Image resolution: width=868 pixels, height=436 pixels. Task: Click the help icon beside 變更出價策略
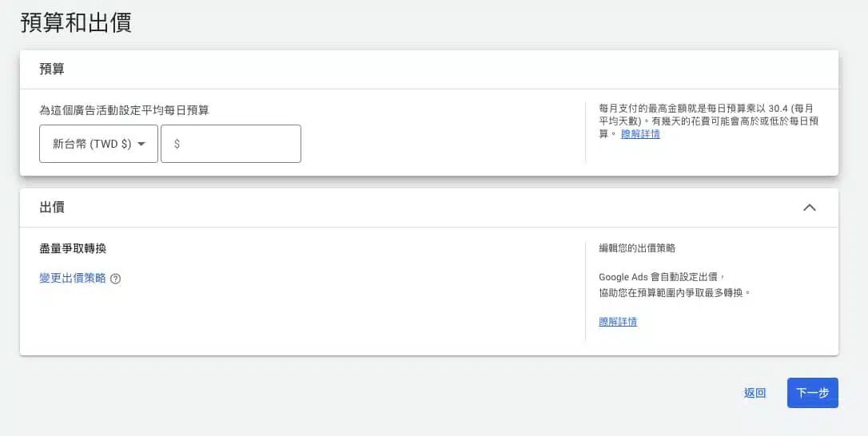coord(115,279)
